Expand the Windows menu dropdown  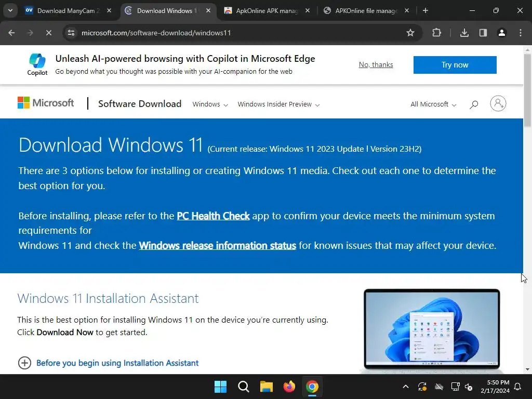click(x=210, y=104)
